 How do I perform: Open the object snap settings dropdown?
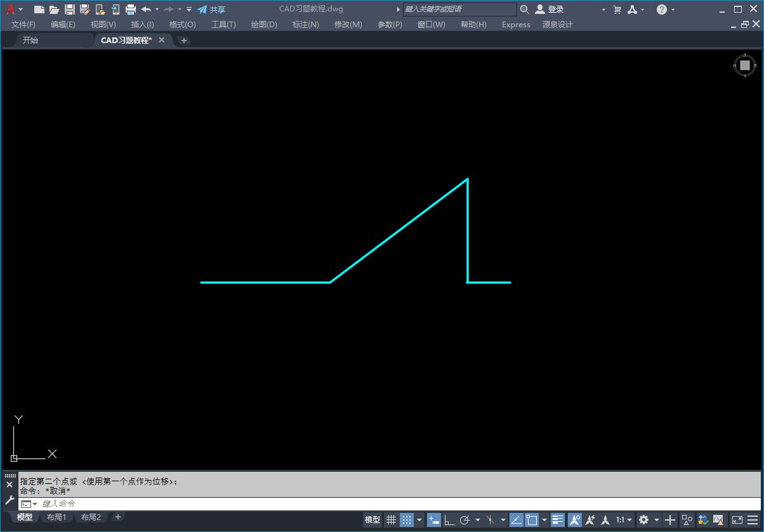coord(544,519)
